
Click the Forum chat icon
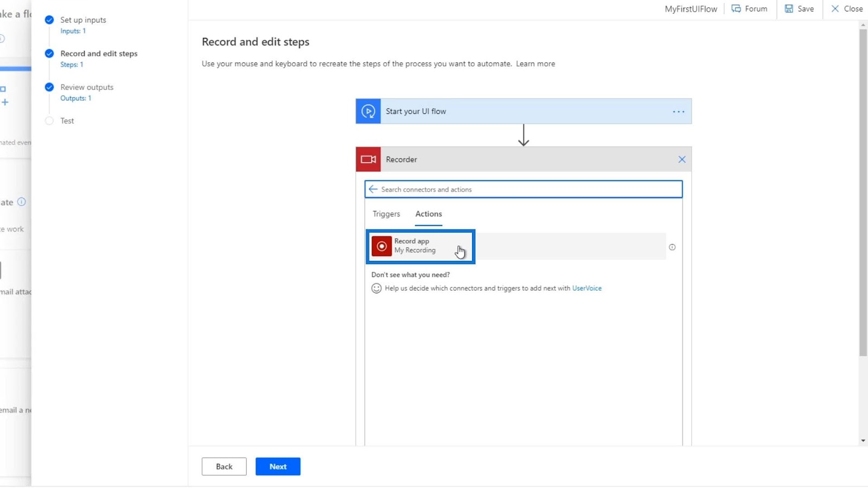pyautogui.click(x=736, y=9)
